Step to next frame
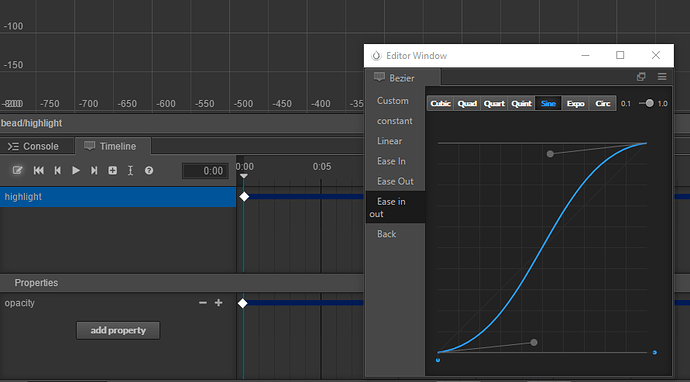 (94, 170)
